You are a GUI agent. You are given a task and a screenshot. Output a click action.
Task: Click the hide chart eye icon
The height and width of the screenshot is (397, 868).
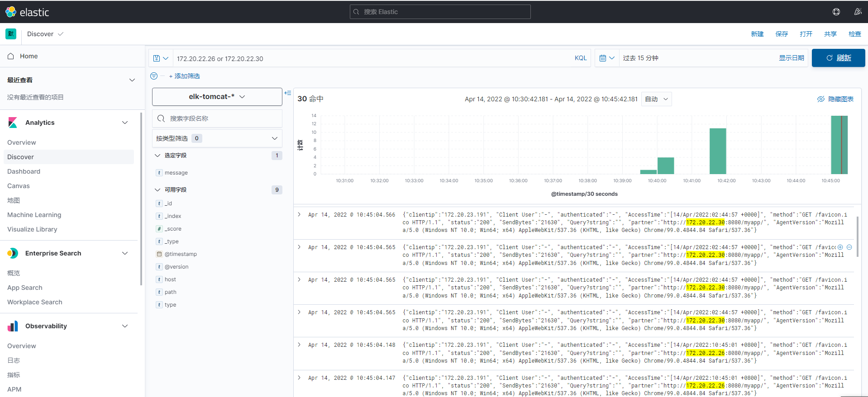tap(821, 99)
